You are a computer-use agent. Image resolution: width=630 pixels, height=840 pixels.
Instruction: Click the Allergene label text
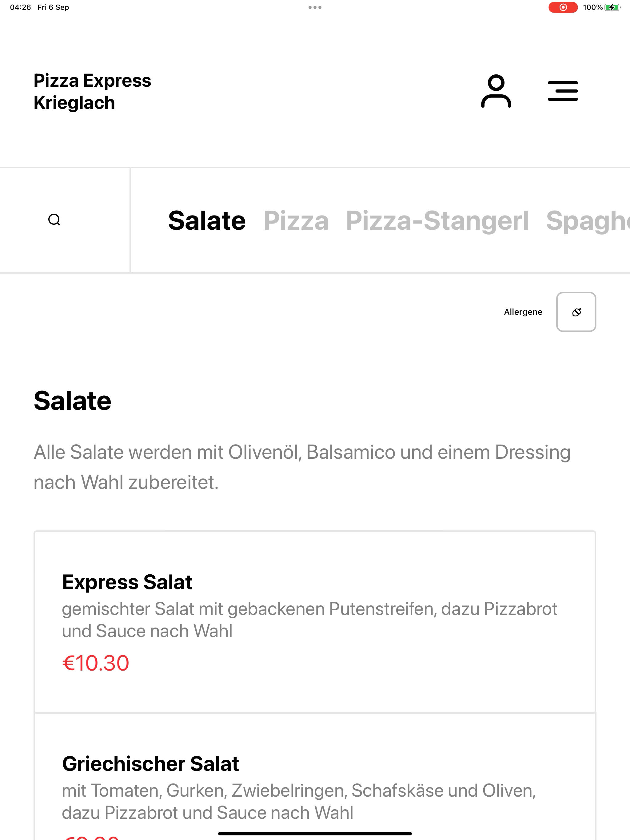tap(523, 312)
